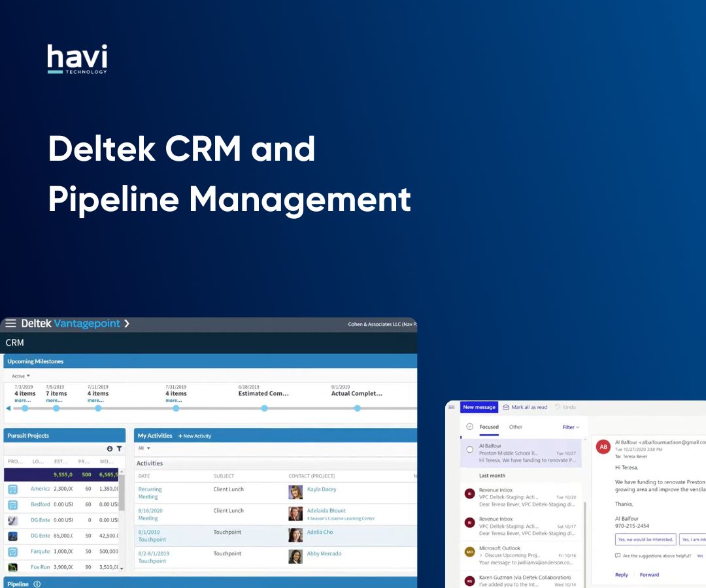Image resolution: width=706 pixels, height=588 pixels.
Task: Click the suggestions feedback speech bubble icon
Action: click(x=618, y=555)
